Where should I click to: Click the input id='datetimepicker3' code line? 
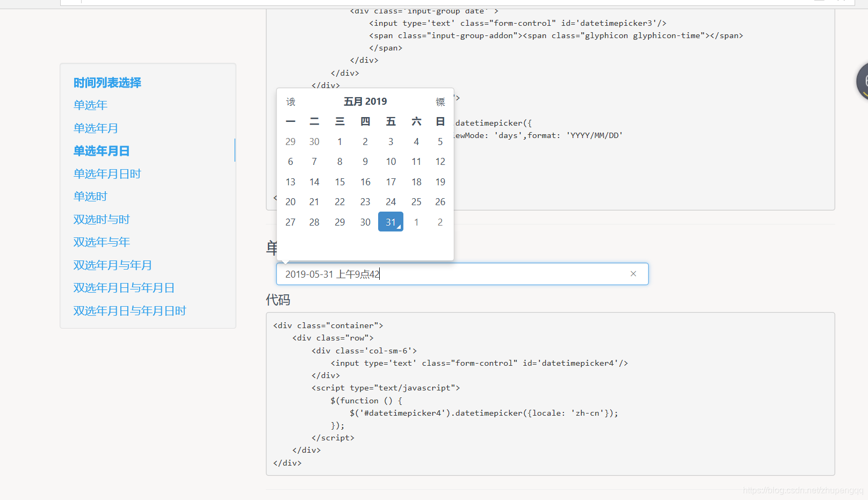[x=518, y=23]
